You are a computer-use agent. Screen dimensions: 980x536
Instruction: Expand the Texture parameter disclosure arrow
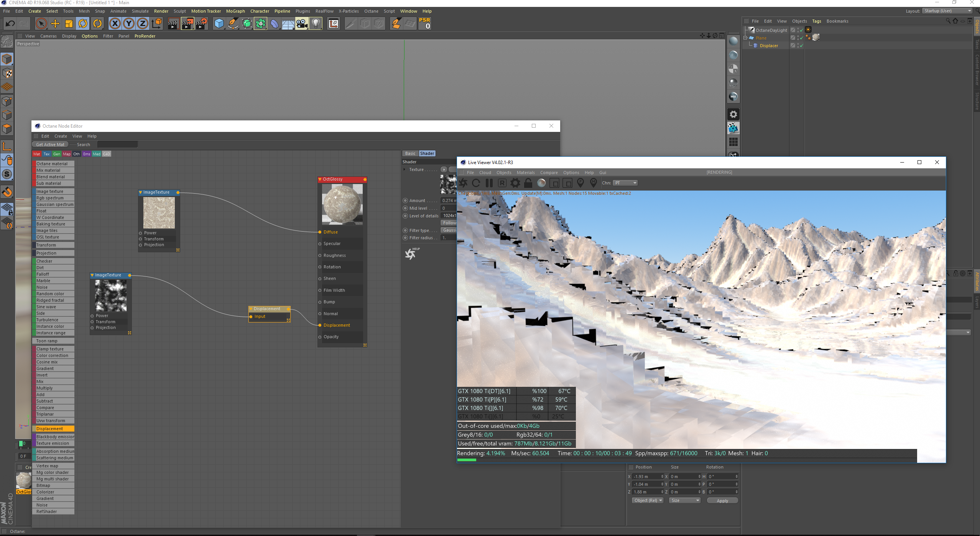point(404,169)
